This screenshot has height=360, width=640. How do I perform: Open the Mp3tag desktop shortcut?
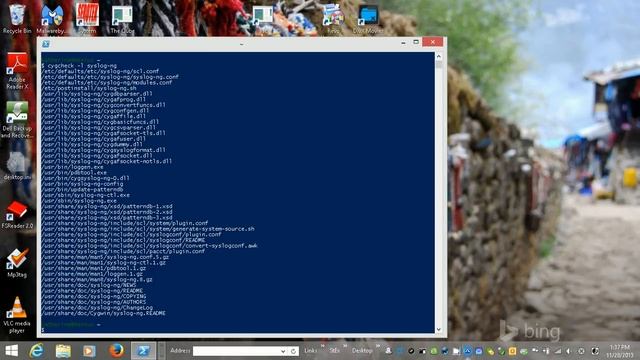click(x=17, y=262)
